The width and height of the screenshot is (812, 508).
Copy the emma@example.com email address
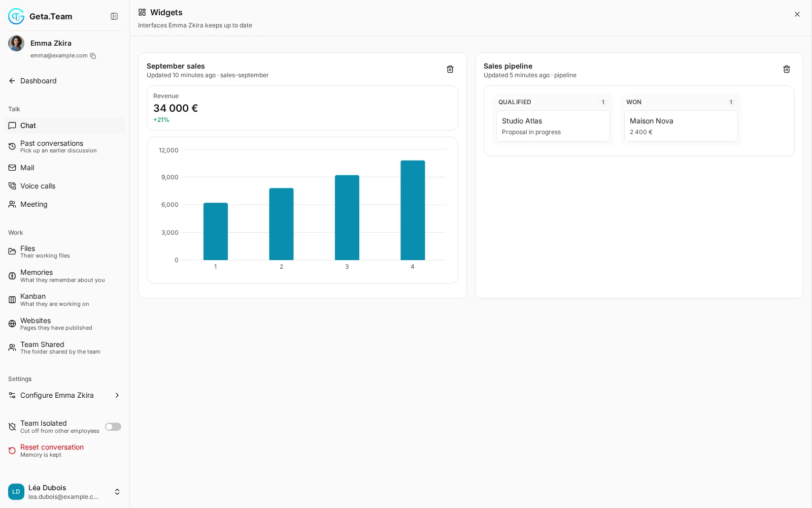93,56
